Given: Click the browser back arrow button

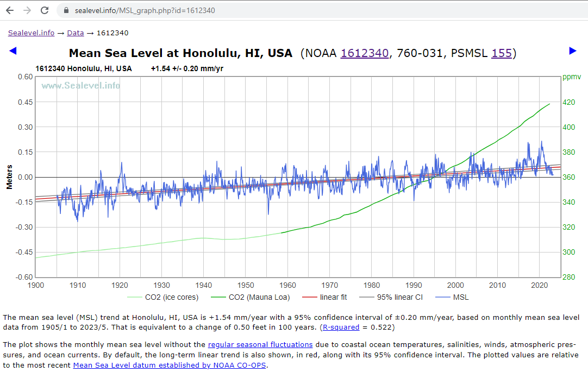Looking at the screenshot, I should click(9, 10).
